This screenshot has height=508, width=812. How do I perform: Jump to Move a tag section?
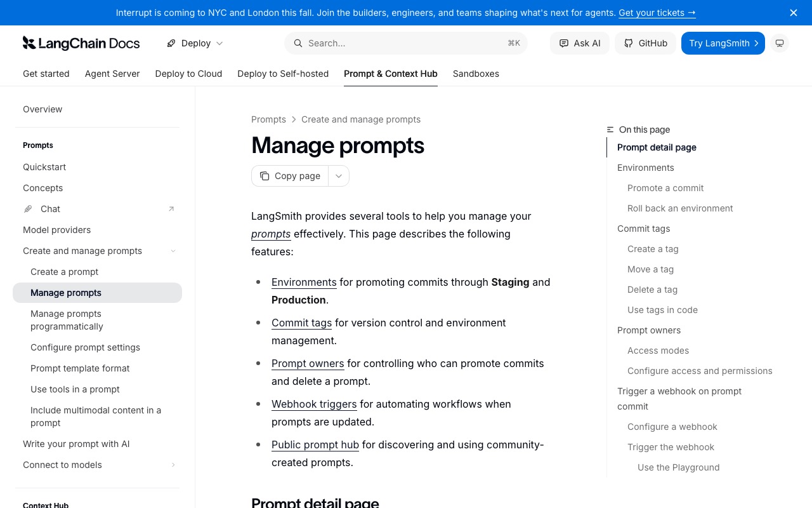coord(650,269)
